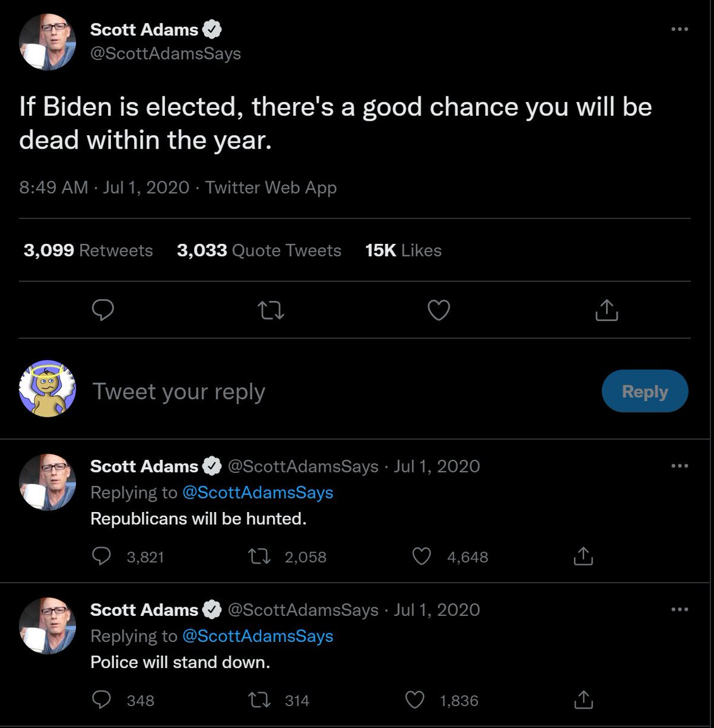Open more options on 'Republicans will be hunted' reply
The width and height of the screenshot is (714, 728).
coord(679,466)
